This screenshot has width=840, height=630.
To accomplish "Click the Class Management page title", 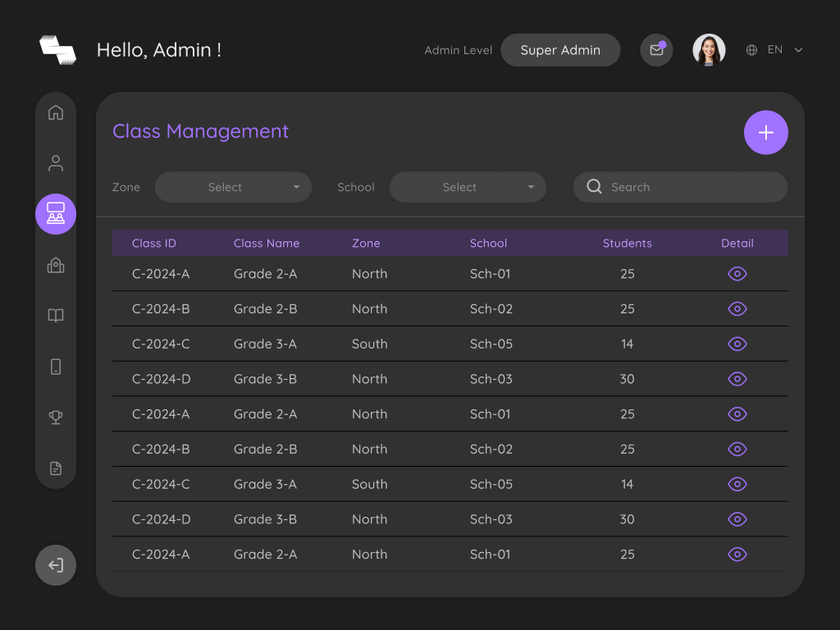I will [x=200, y=131].
